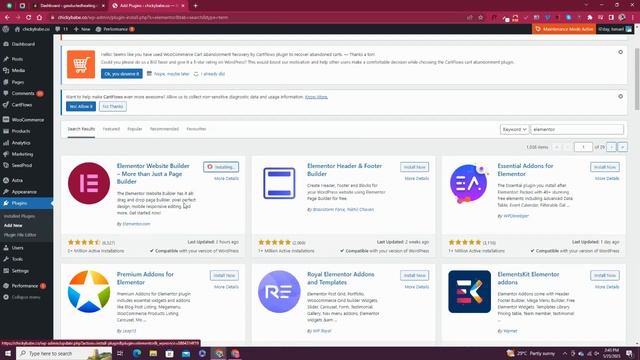Bookmark page with the star icon
This screenshot has height=360, width=640.
tap(480, 18)
